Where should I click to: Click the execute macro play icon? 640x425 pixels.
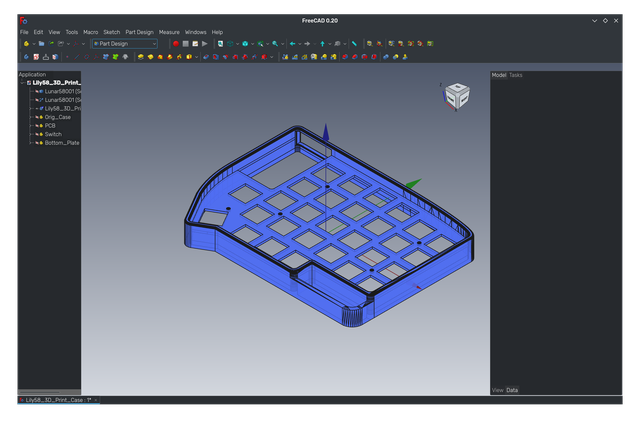click(x=204, y=44)
